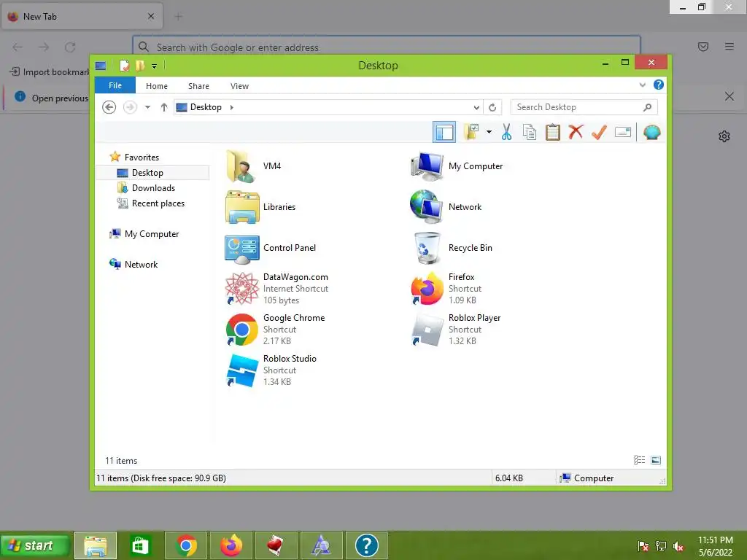The height and width of the screenshot is (560, 747).
Task: Switch to the Home ribbon tab
Action: click(157, 86)
